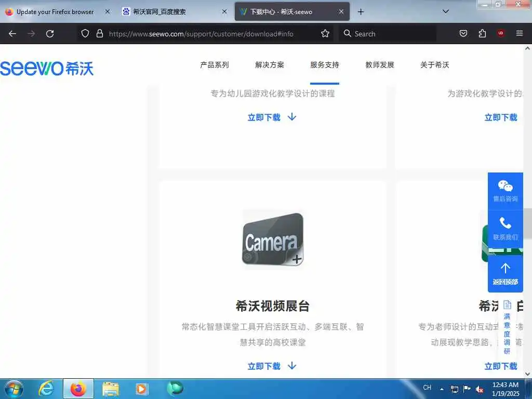Click the muted volume tray icon
Viewport: 532px width, 399px height.
[x=480, y=389]
